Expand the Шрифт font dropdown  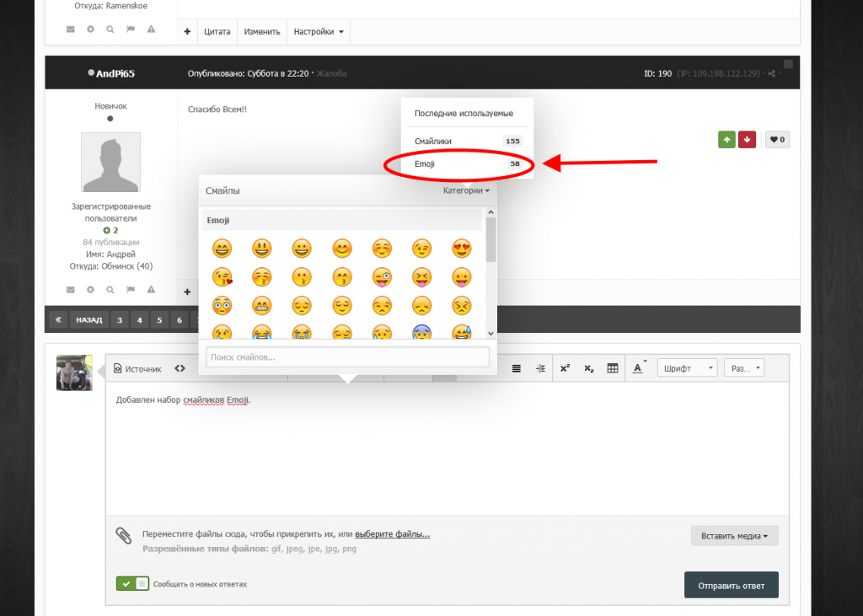688,368
